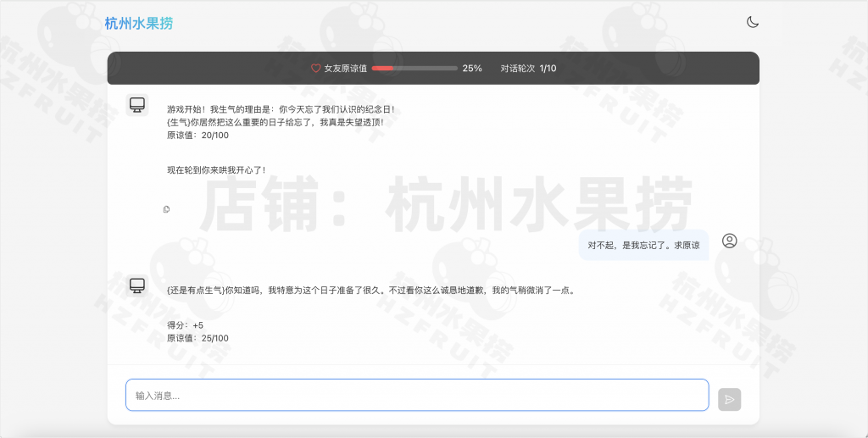
Task: Focus the 输入消息 text input field
Action: [x=416, y=395]
